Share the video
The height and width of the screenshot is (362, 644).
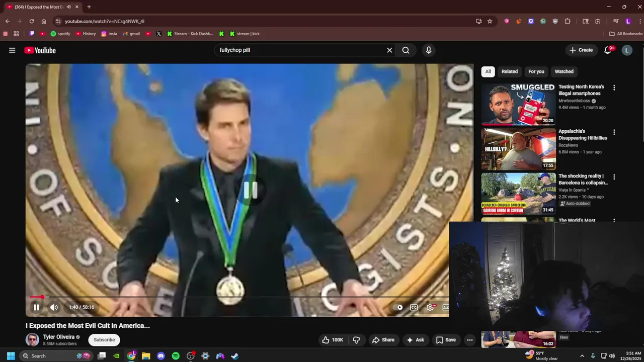click(383, 340)
